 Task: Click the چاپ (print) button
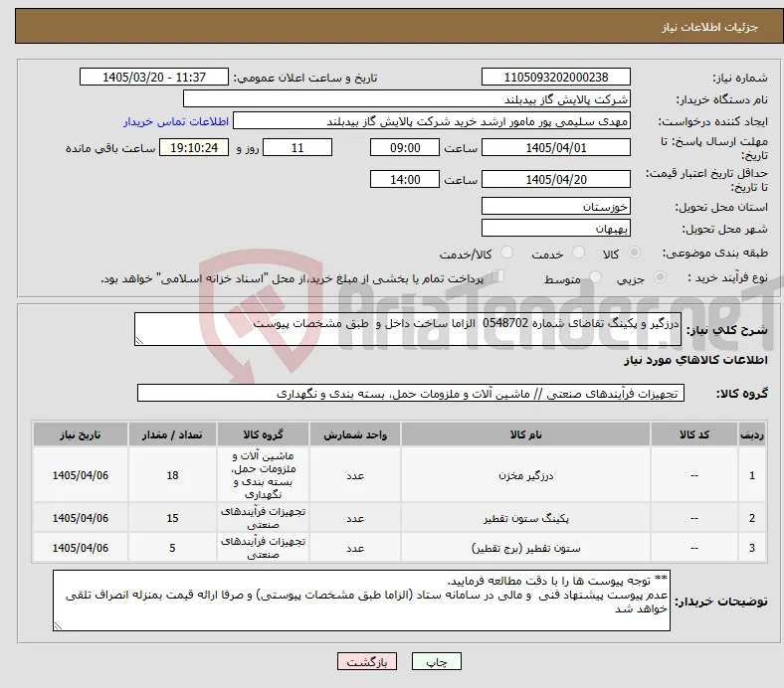click(436, 661)
